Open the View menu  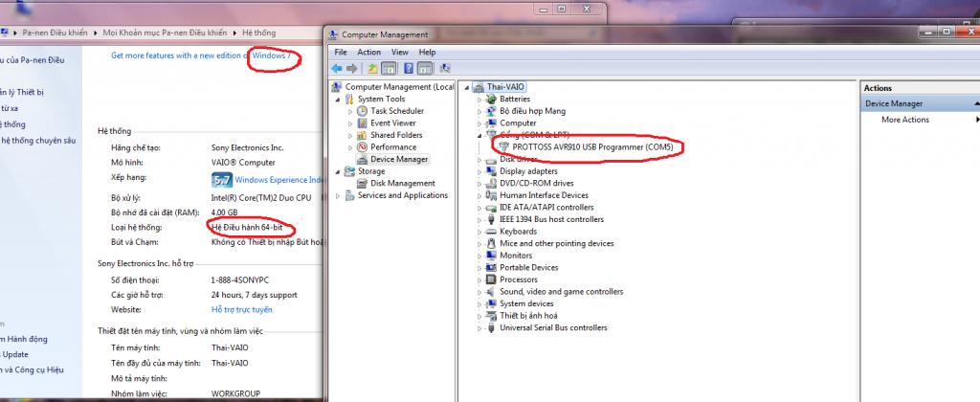400,53
